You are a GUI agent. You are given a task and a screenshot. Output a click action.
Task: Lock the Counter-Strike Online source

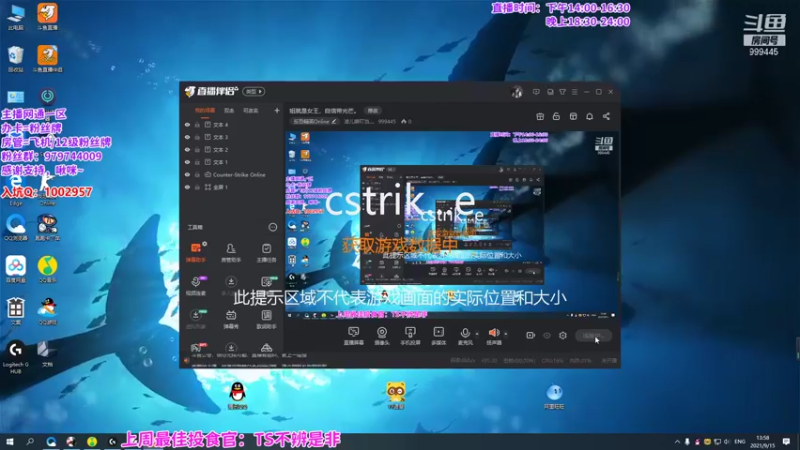197,174
